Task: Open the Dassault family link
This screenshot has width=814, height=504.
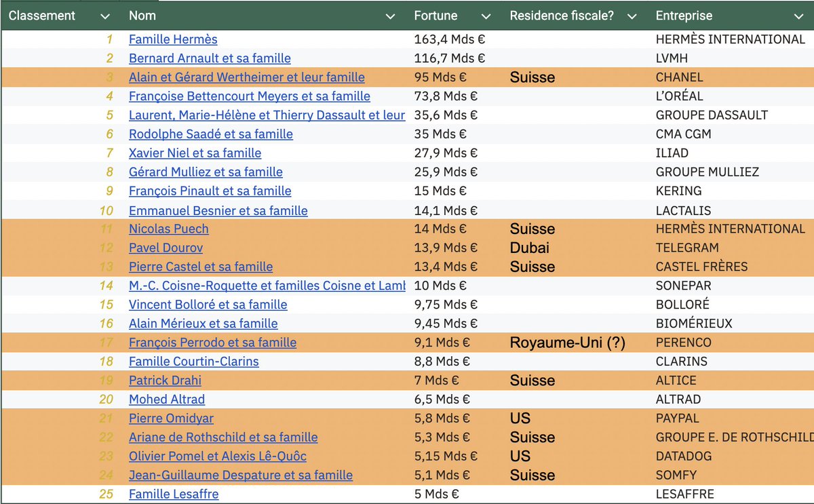Action: (x=267, y=115)
